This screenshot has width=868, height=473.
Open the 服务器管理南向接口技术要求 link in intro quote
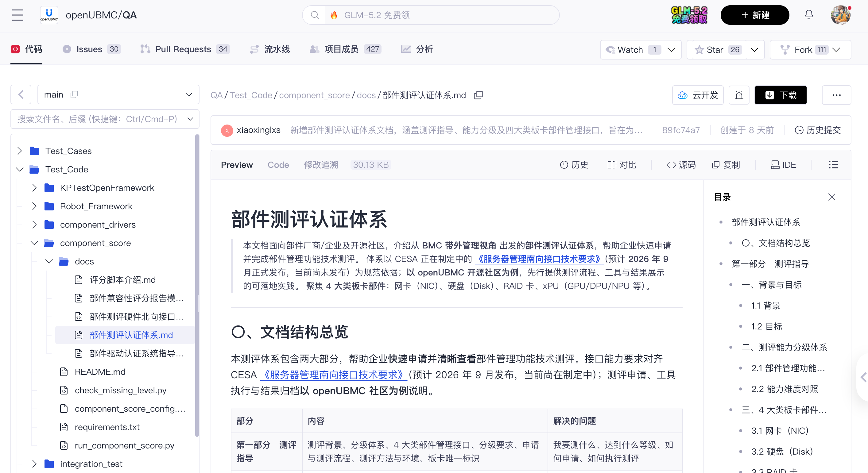[x=539, y=259]
